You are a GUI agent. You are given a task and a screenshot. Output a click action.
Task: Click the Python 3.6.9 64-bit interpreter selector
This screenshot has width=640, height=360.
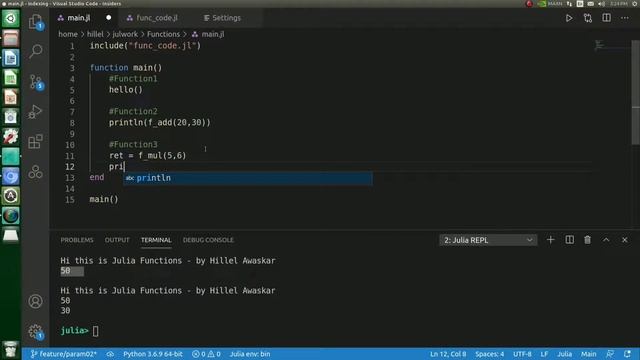pos(153,354)
